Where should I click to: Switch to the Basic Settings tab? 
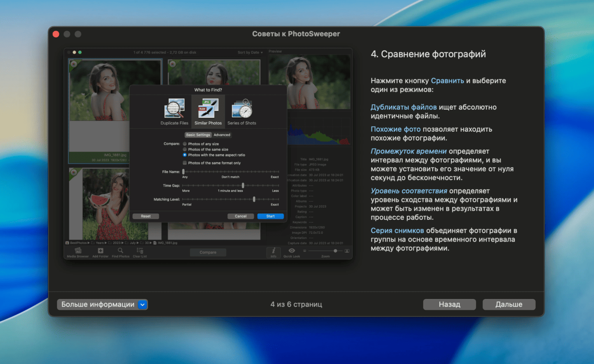tap(198, 135)
